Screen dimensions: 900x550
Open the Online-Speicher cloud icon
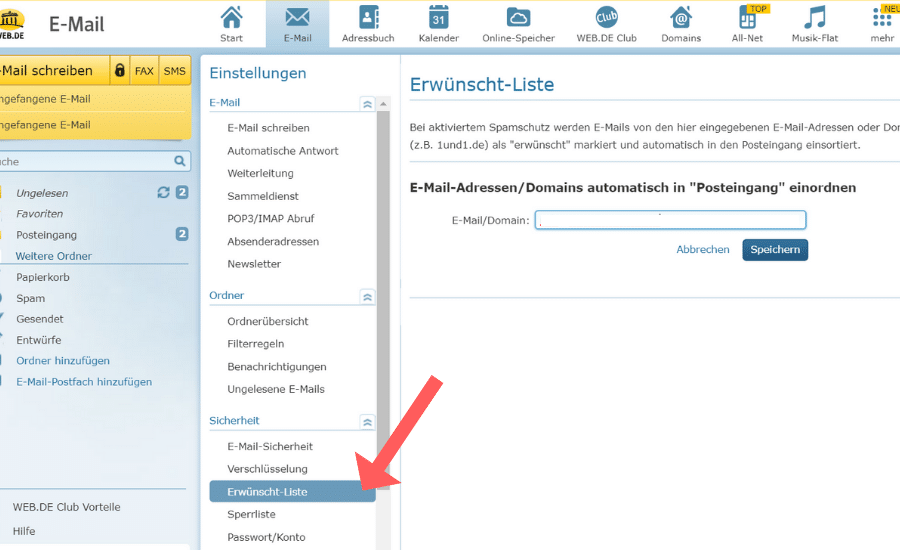point(518,18)
